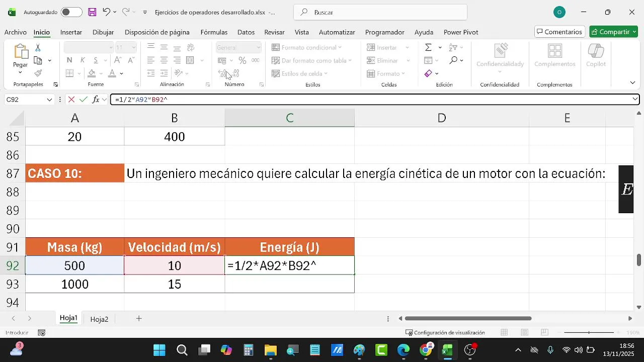The image size is (644, 362).
Task: Expand the formula bar chevron
Action: pos(635,100)
